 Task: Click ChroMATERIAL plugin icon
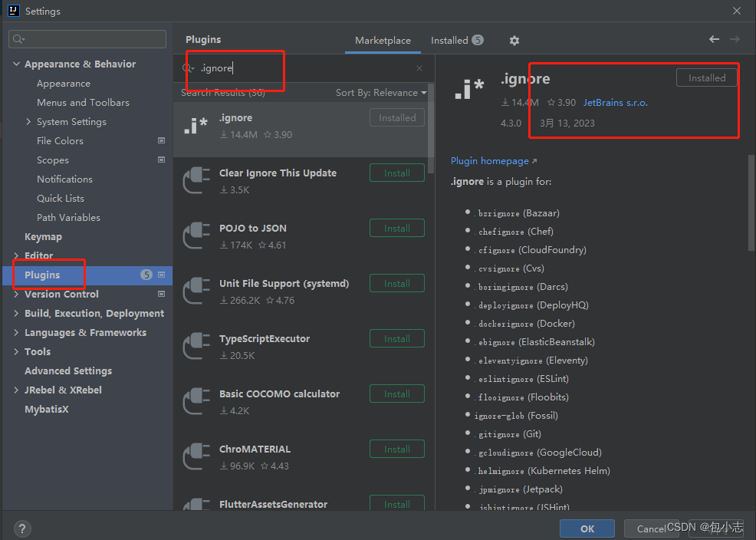(196, 456)
